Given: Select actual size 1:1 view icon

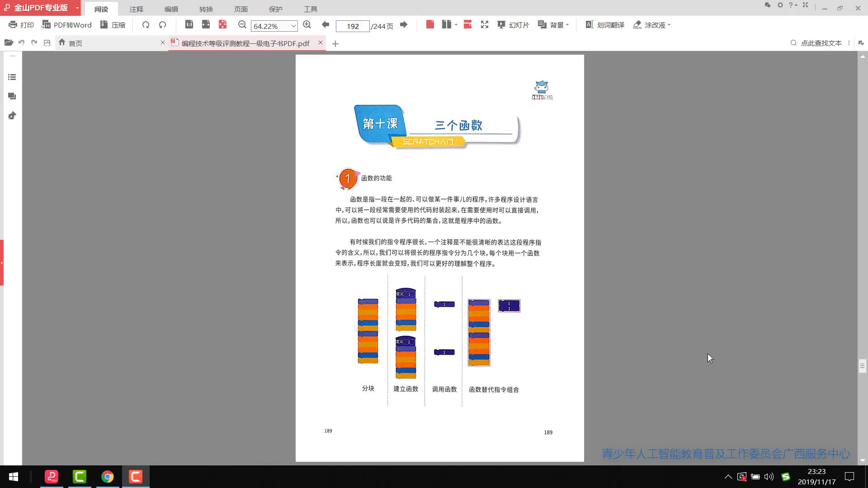Looking at the screenshot, I should tap(189, 25).
